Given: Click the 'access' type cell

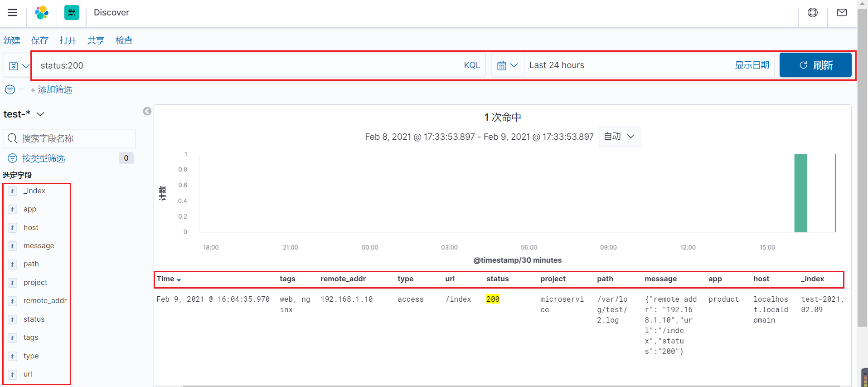Looking at the screenshot, I should [x=411, y=299].
